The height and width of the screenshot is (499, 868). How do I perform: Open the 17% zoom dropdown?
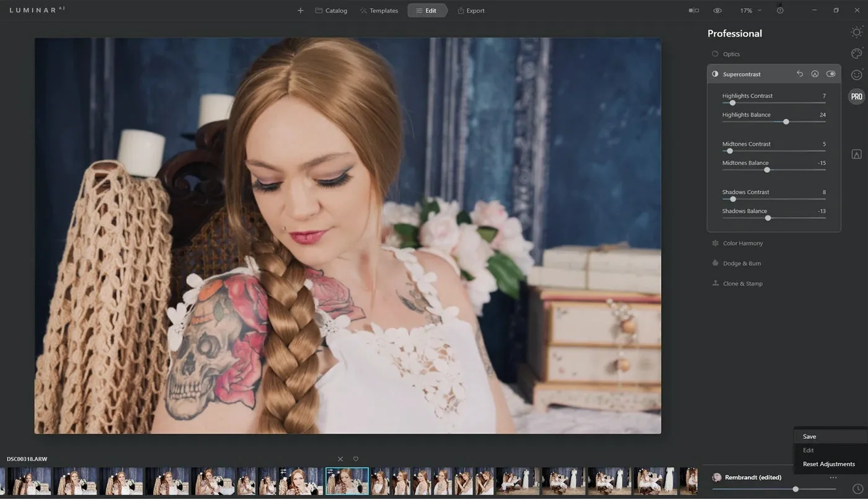pyautogui.click(x=750, y=11)
